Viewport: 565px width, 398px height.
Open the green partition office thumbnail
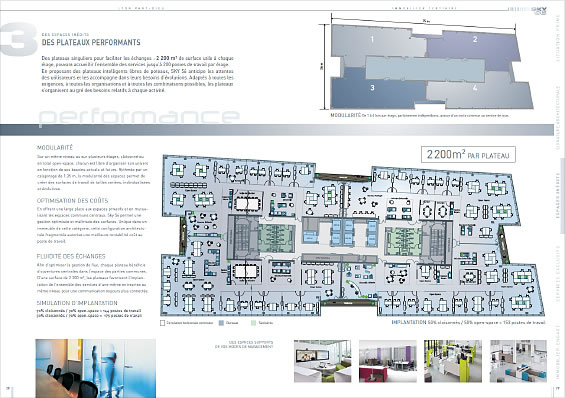click(x=453, y=361)
